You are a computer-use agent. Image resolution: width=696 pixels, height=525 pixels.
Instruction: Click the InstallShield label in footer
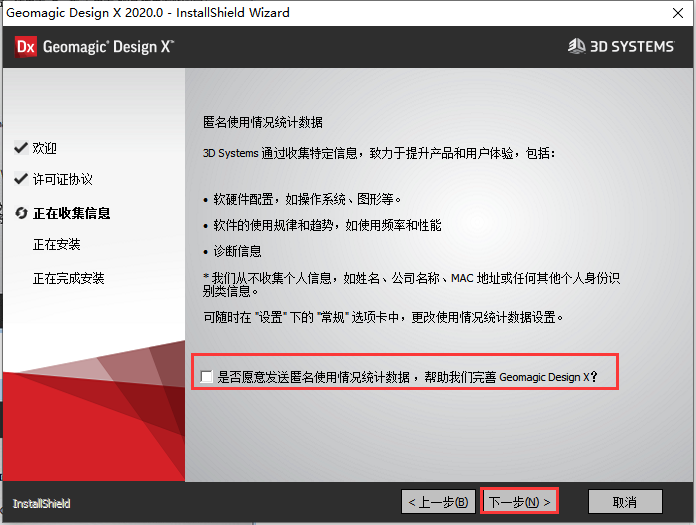tap(41, 504)
